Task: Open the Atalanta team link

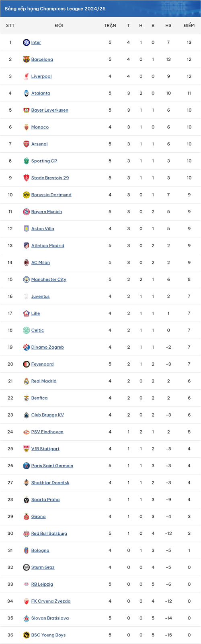Action: point(41,93)
